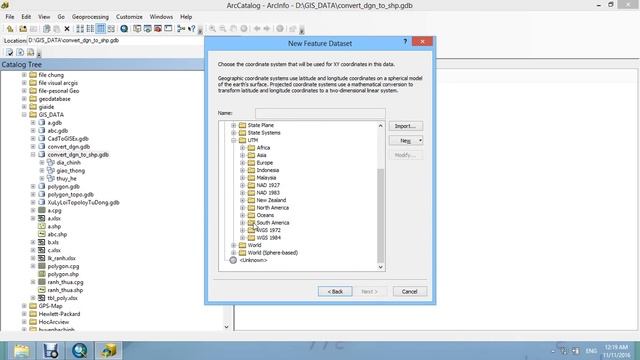This screenshot has width=640, height=360.
Task: Collapse the UTM folder node
Action: pos(233,140)
